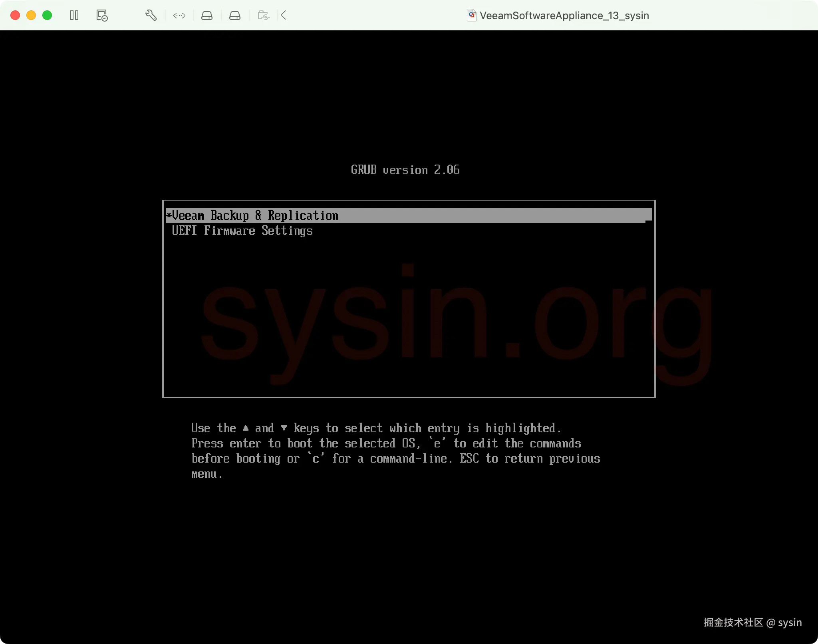Viewport: 818px width, 644px height.
Task: Enter full screen with green button
Action: [47, 16]
